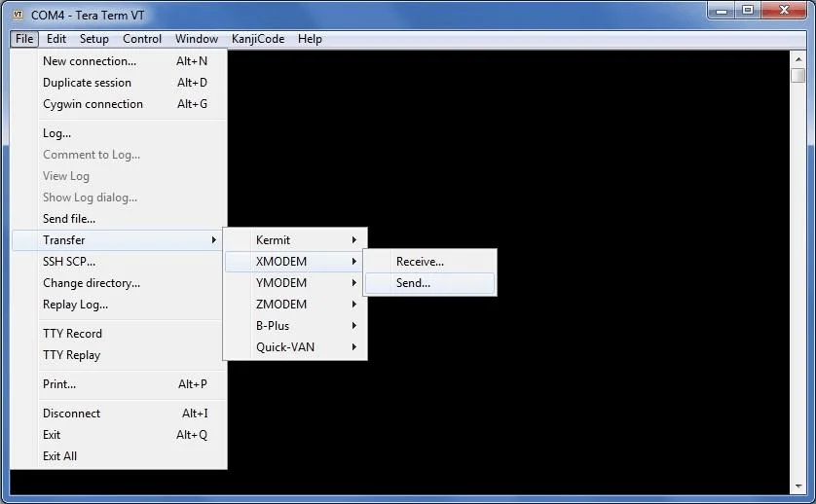Viewport: 816px width, 504px height.
Task: Open the Control menu
Action: point(142,39)
